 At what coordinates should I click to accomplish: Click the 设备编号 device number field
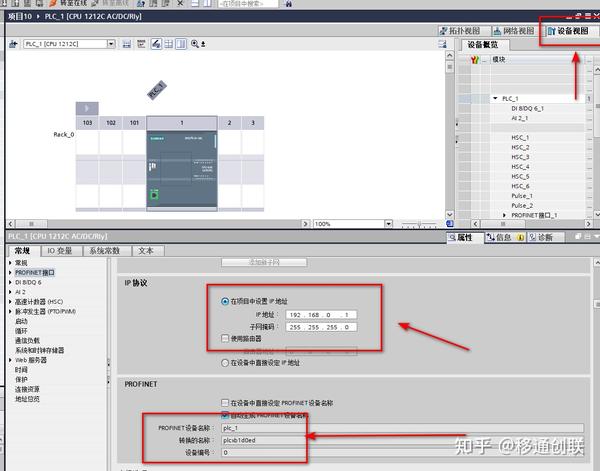click(x=403, y=452)
